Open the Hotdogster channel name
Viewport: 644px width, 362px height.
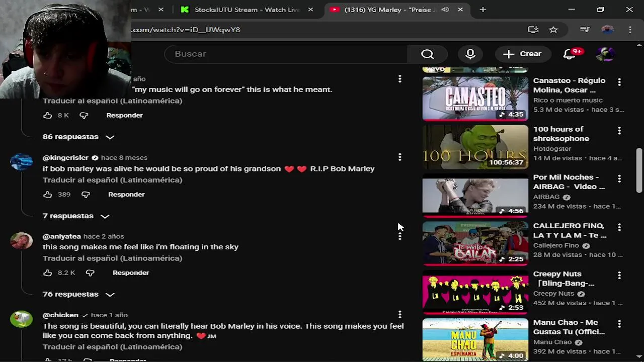(552, 149)
